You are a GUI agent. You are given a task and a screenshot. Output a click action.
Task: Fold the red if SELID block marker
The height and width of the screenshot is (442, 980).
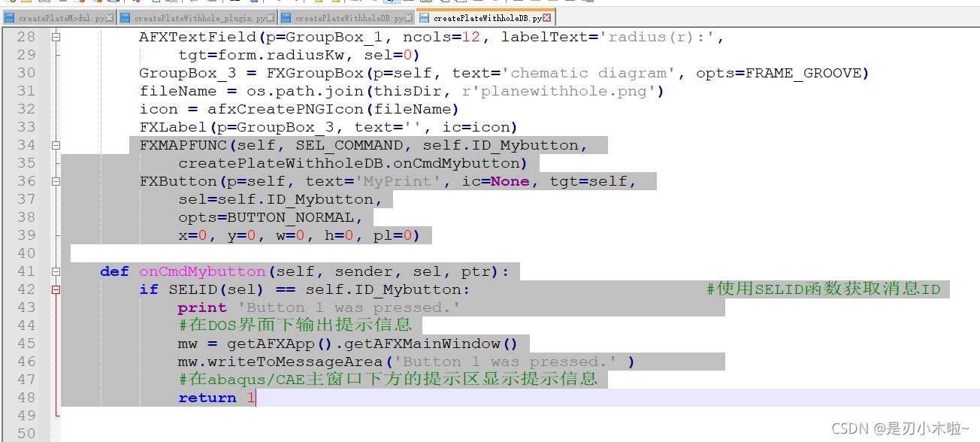(x=56, y=289)
